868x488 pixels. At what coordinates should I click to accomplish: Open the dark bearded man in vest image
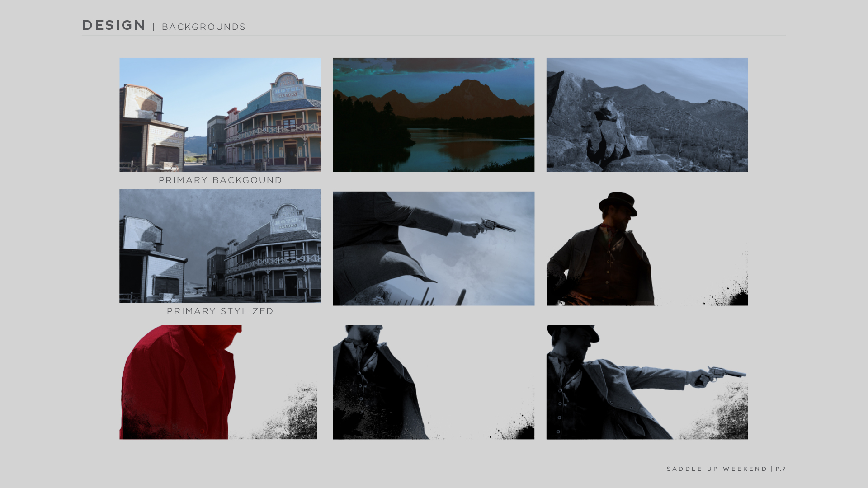[434, 382]
